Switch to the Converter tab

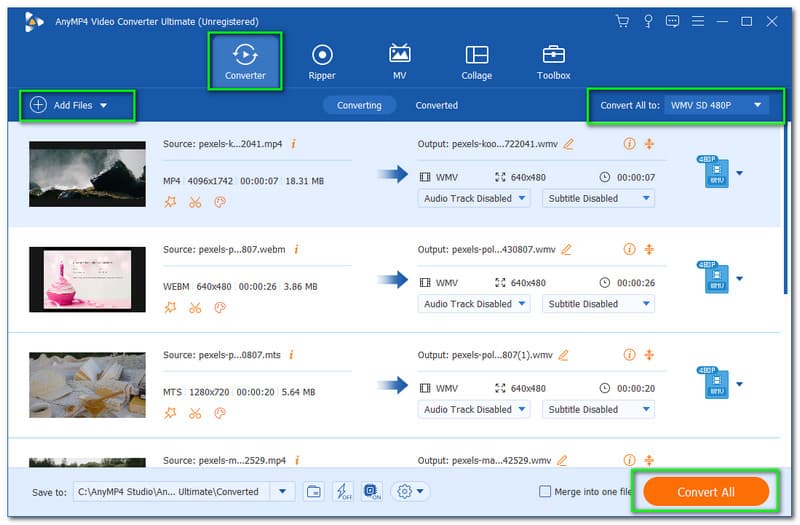tap(245, 62)
